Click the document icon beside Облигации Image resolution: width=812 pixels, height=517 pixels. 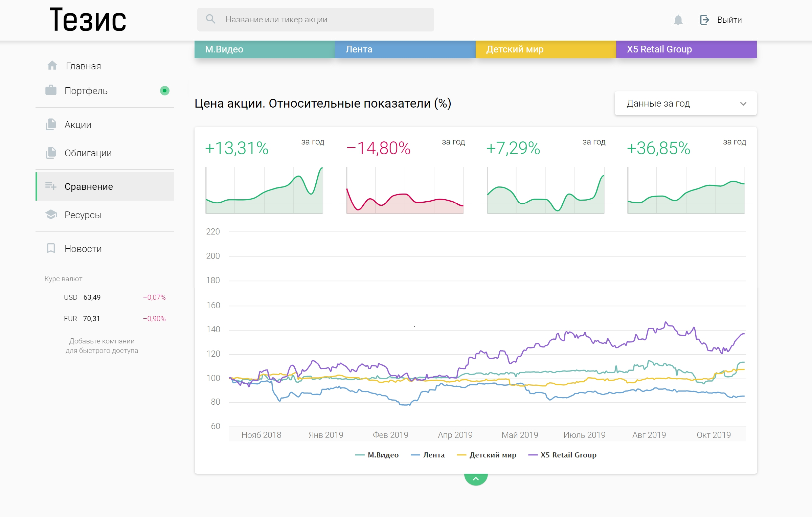(51, 153)
